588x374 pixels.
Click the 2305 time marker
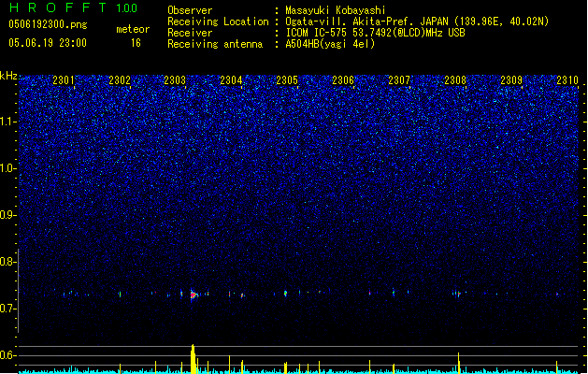coord(287,79)
